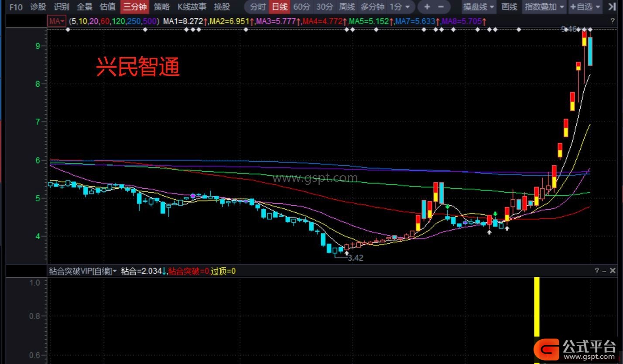
Task: Click the 换股 switch stock button
Action: click(222, 7)
